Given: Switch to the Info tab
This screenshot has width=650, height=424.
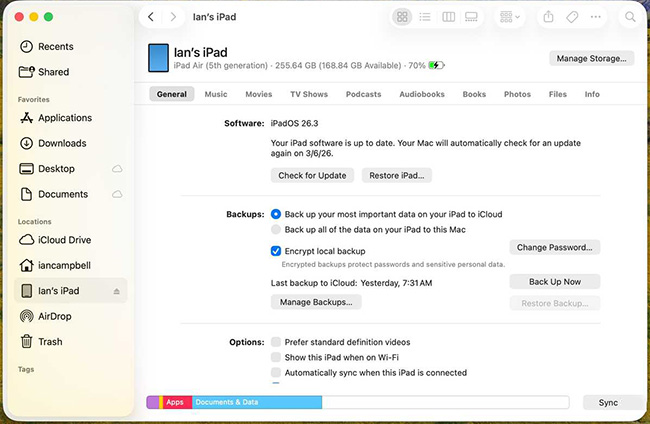Looking at the screenshot, I should click(592, 94).
